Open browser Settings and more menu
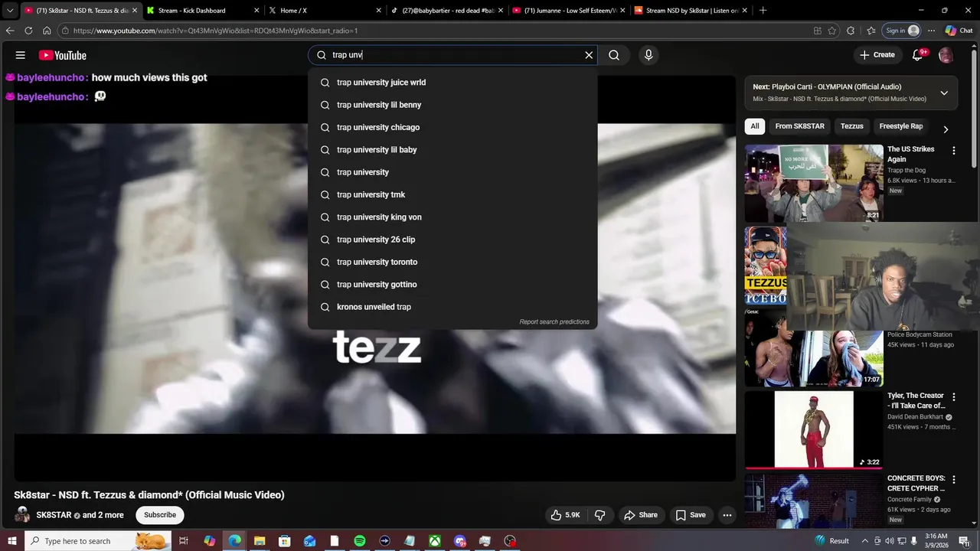 coord(931,31)
